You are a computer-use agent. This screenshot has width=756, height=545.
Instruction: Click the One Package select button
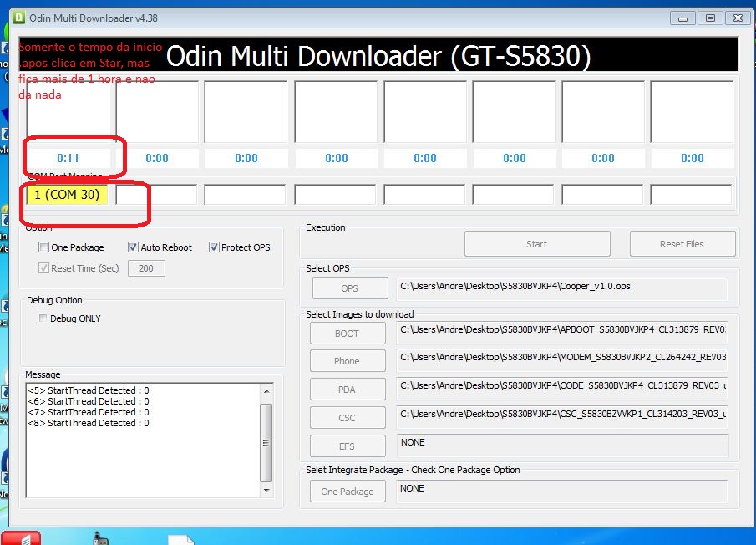point(348,492)
